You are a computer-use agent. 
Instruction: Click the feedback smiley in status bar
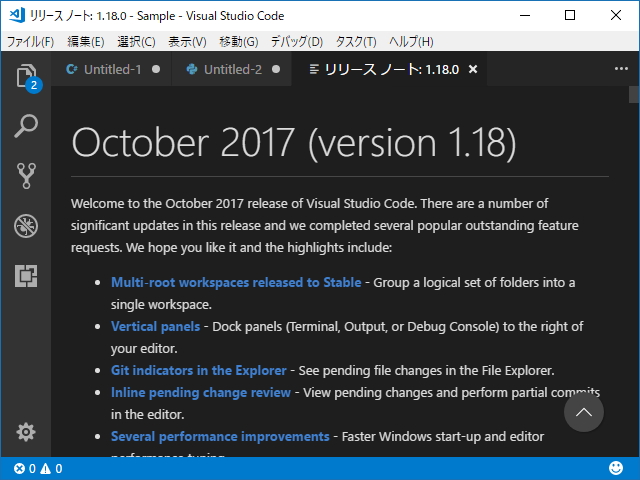(x=616, y=468)
